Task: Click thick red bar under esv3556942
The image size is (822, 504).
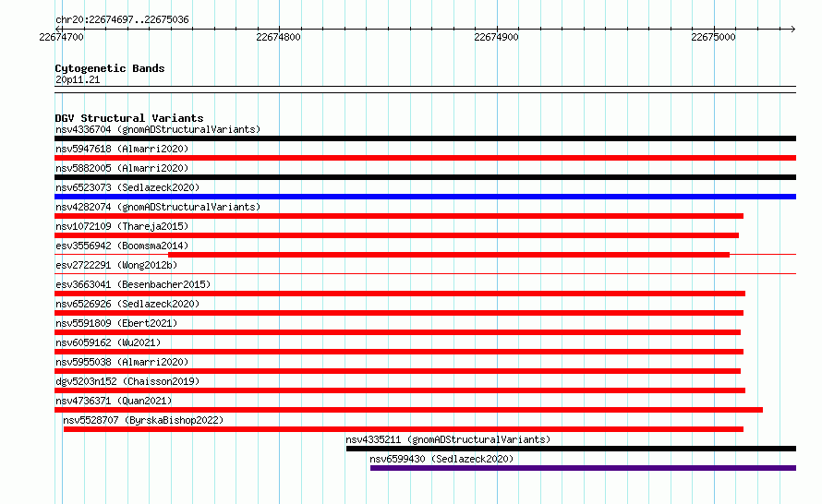Action: tap(449, 255)
